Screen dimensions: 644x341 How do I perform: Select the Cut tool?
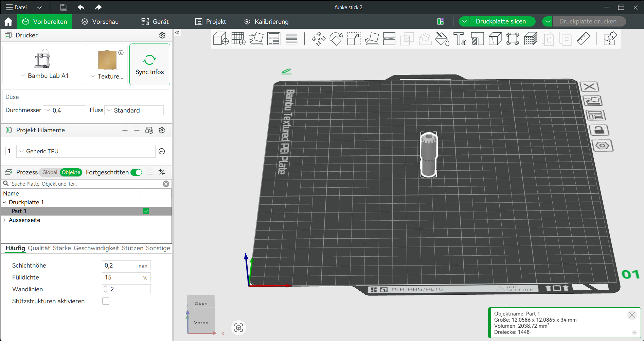[389, 38]
